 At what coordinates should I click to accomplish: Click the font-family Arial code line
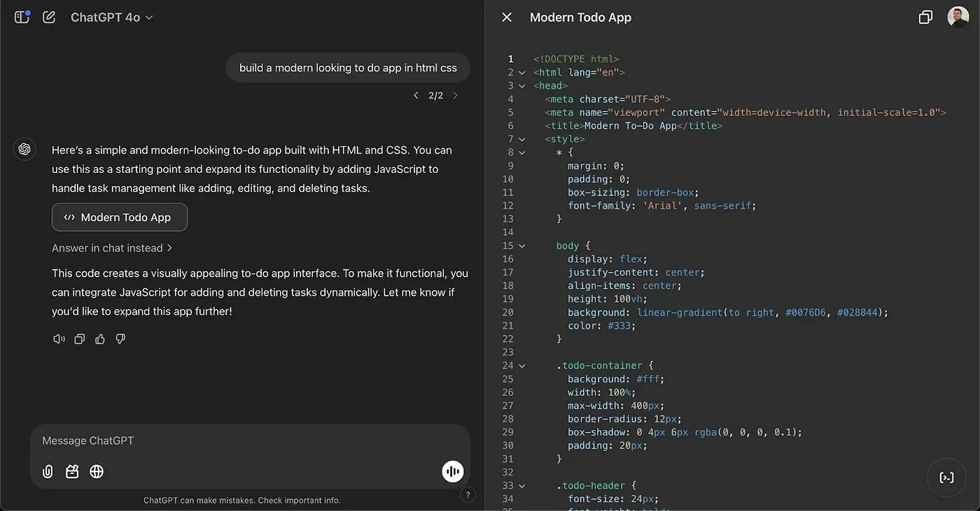point(662,206)
